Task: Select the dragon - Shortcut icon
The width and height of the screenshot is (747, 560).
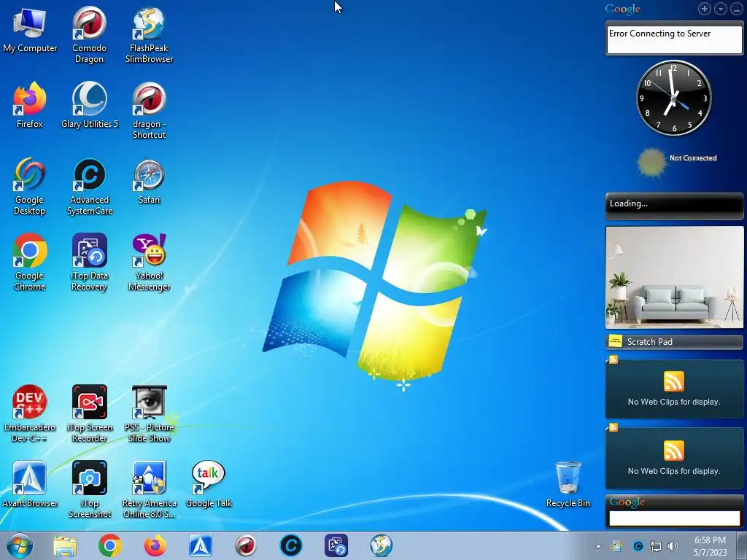Action: pos(149,111)
